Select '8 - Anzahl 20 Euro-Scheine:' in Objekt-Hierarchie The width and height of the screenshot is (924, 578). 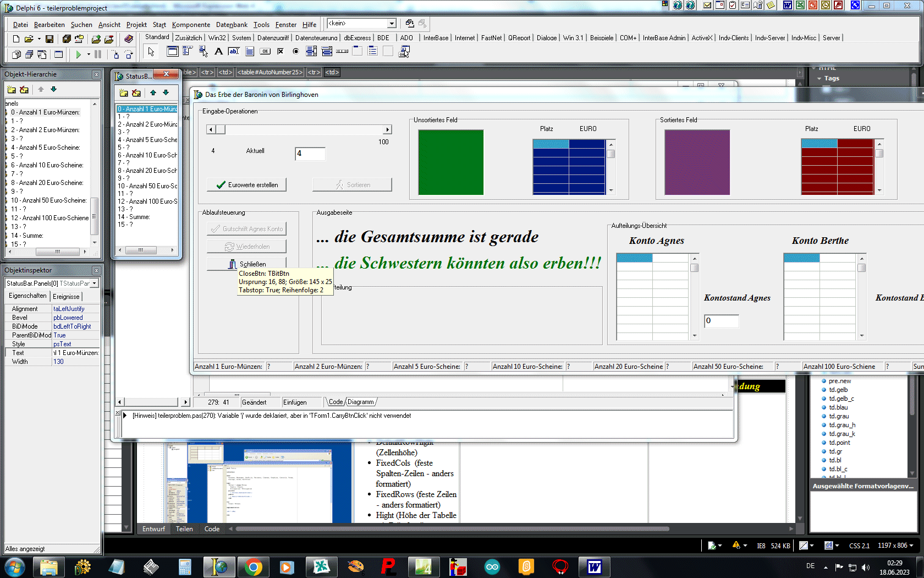(x=47, y=183)
